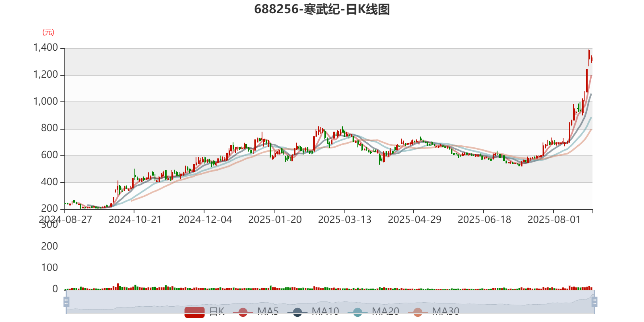Toggle the MA10 line legend
The image size is (644, 322).
point(313,312)
